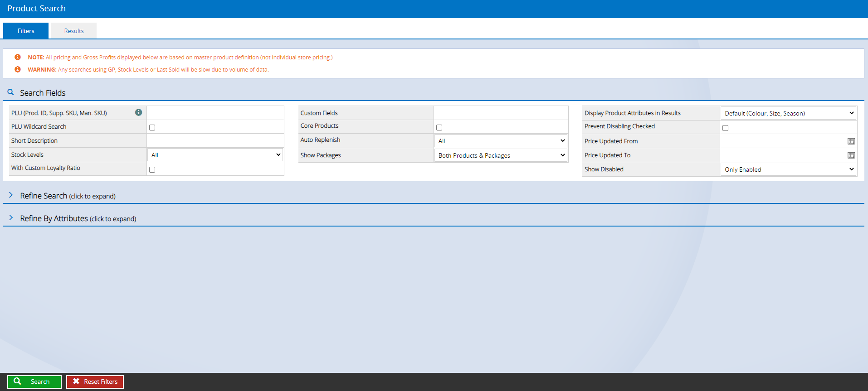Click the 'Prevent Disabling Checked' label

click(619, 126)
